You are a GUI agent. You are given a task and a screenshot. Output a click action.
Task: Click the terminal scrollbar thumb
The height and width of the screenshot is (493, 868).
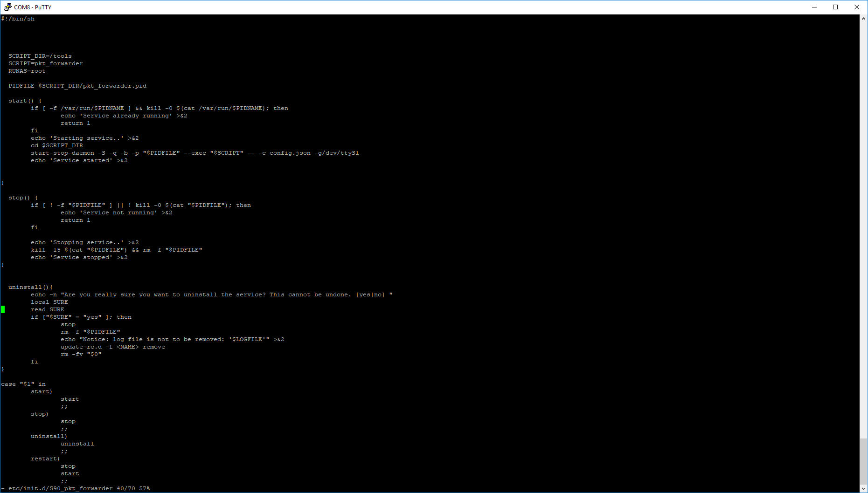tap(864, 461)
